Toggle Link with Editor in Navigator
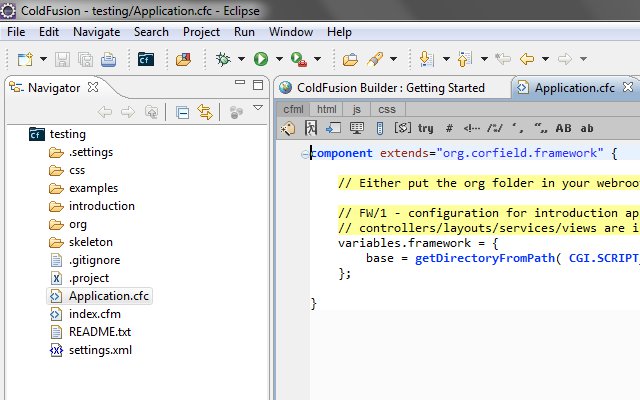 pos(205,112)
